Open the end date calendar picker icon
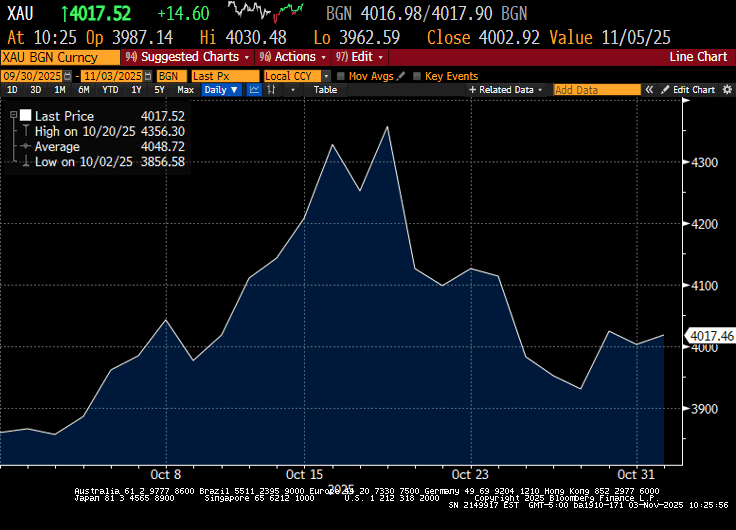This screenshot has height=530, width=736. click(148, 76)
